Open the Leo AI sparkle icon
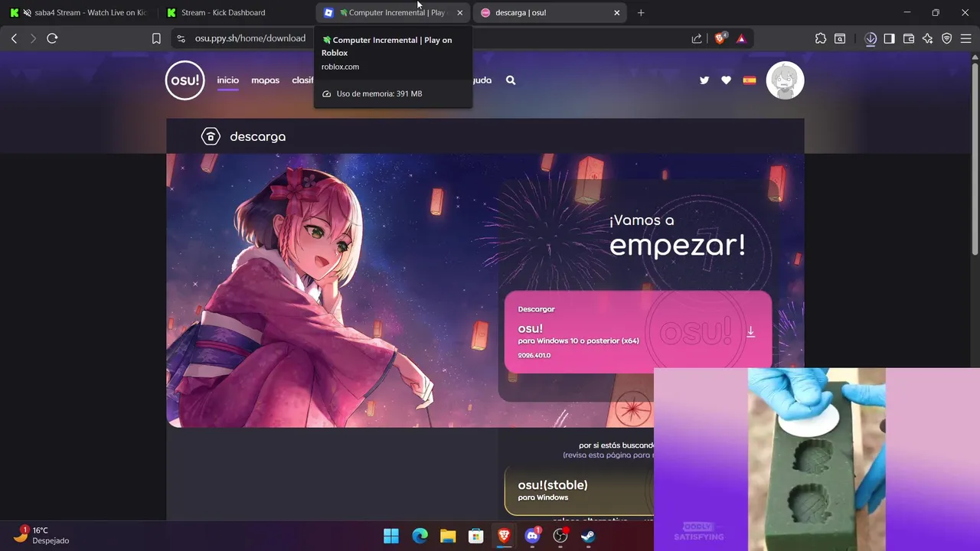The height and width of the screenshot is (551, 980). pyautogui.click(x=928, y=38)
